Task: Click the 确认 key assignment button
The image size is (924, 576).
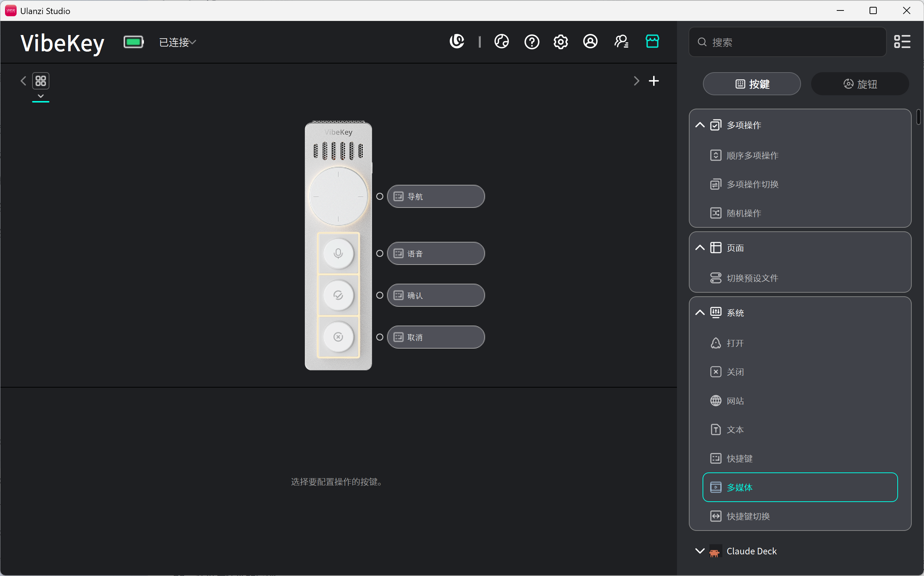Action: [436, 295]
